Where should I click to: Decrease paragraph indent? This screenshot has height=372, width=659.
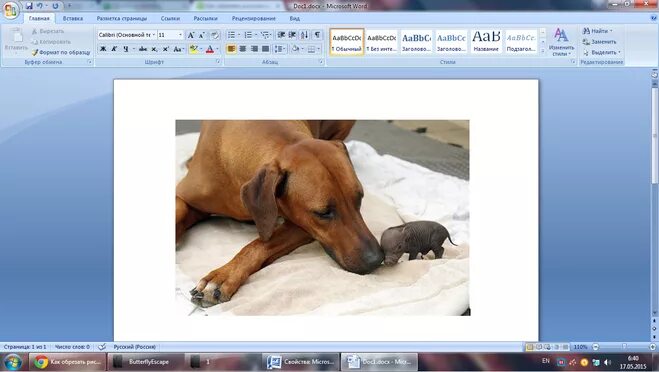281,35
